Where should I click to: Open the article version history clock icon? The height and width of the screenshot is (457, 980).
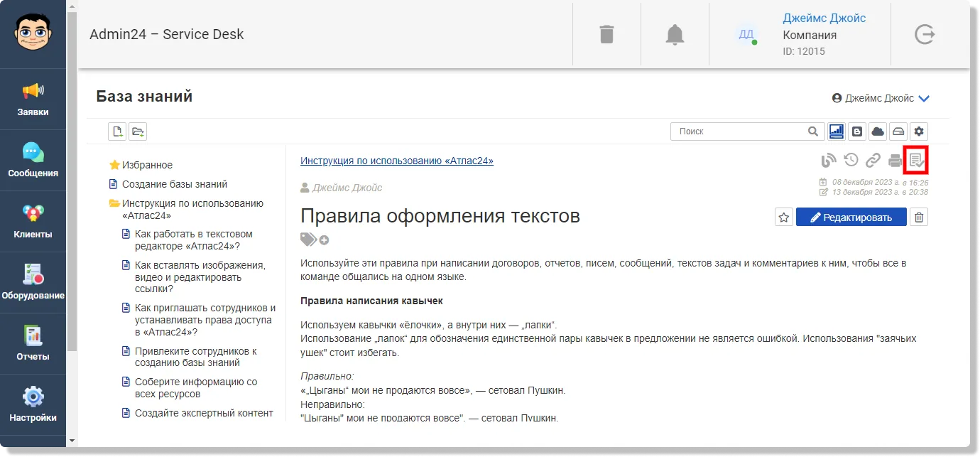pyautogui.click(x=851, y=161)
